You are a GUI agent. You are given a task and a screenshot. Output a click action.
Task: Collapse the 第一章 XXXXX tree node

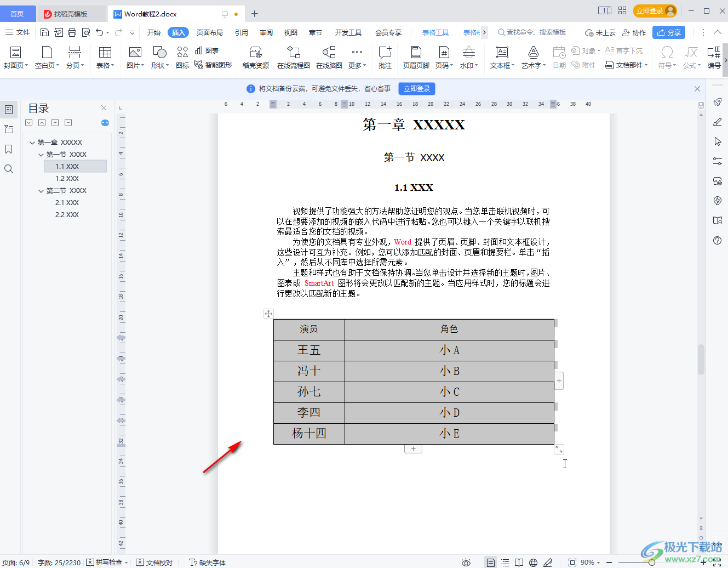point(32,143)
